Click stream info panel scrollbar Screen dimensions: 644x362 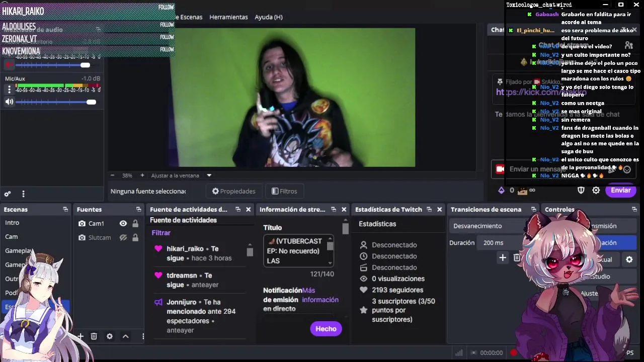tap(345, 229)
